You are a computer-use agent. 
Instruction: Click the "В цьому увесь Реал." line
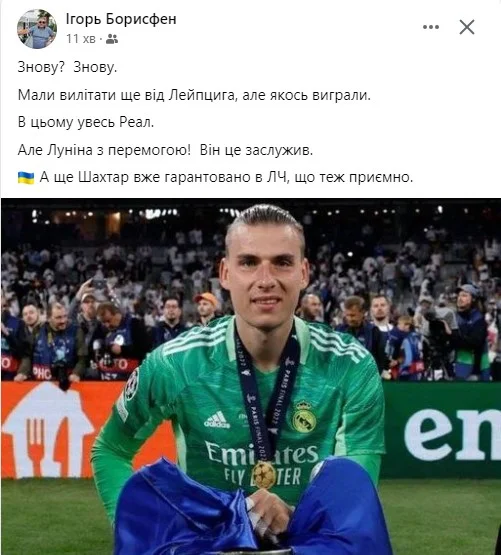(x=86, y=122)
